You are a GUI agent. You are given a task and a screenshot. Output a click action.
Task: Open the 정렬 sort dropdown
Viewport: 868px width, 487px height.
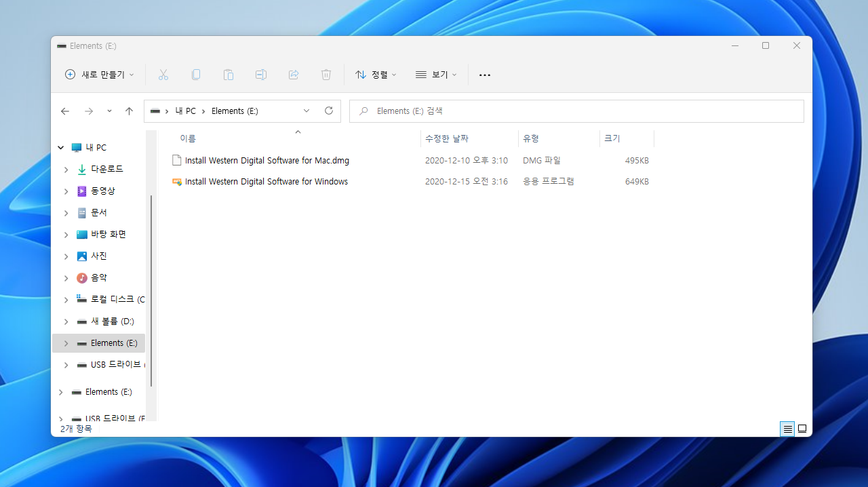376,75
